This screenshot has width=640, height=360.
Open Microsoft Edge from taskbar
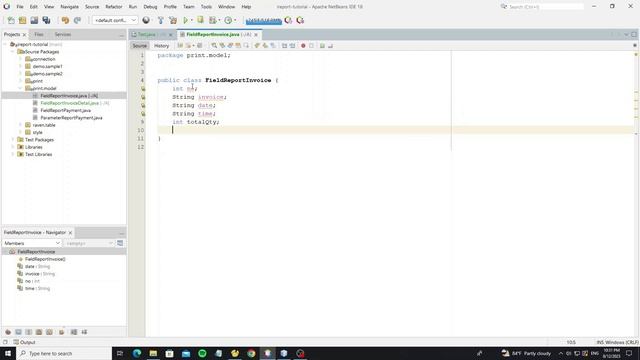tap(137, 353)
